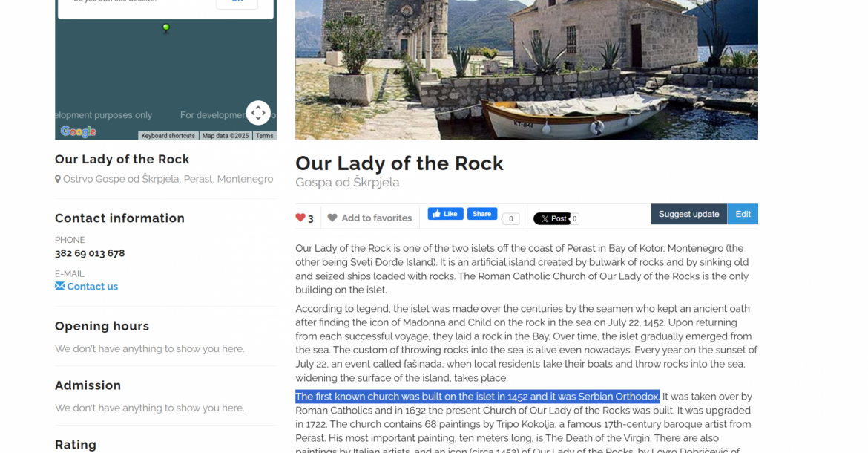Click the Facebook share count bubble
The height and width of the screenshot is (453, 868).
(510, 219)
